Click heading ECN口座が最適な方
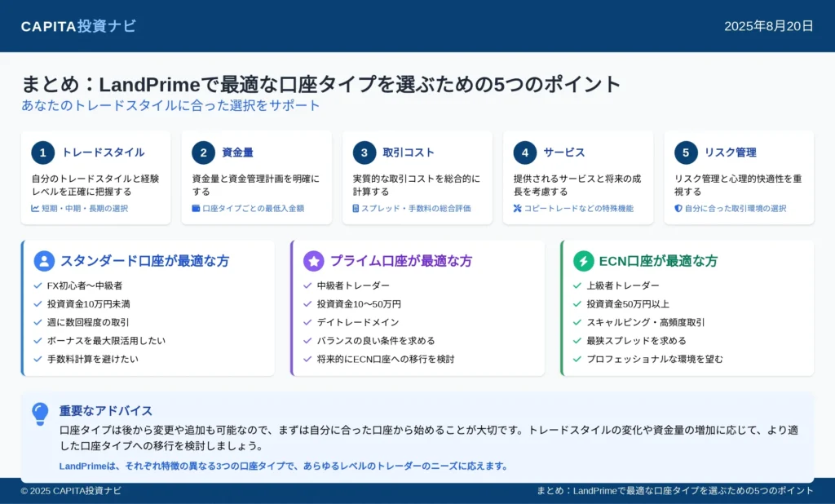Viewport: 835px width, 504px height. (x=658, y=261)
